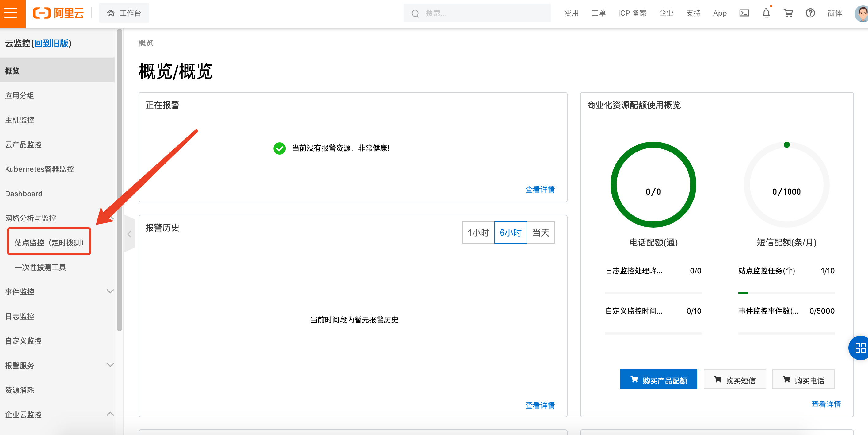Screen dimensions: 868x435
Task: Open the 费用 menu
Action: (571, 13)
